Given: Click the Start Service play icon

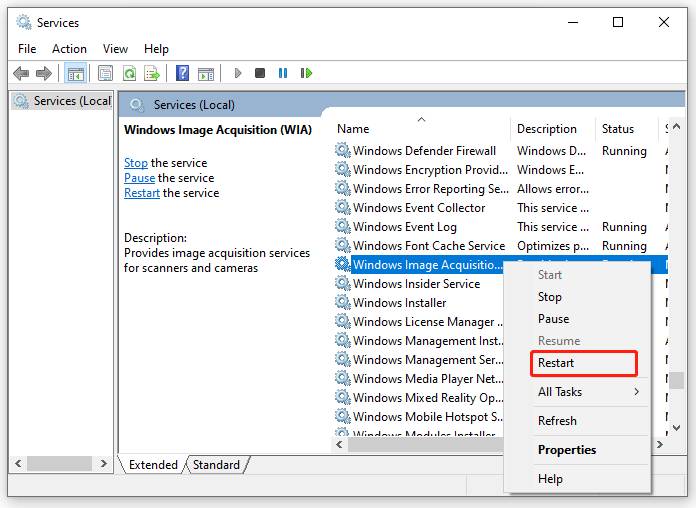Looking at the screenshot, I should click(238, 73).
